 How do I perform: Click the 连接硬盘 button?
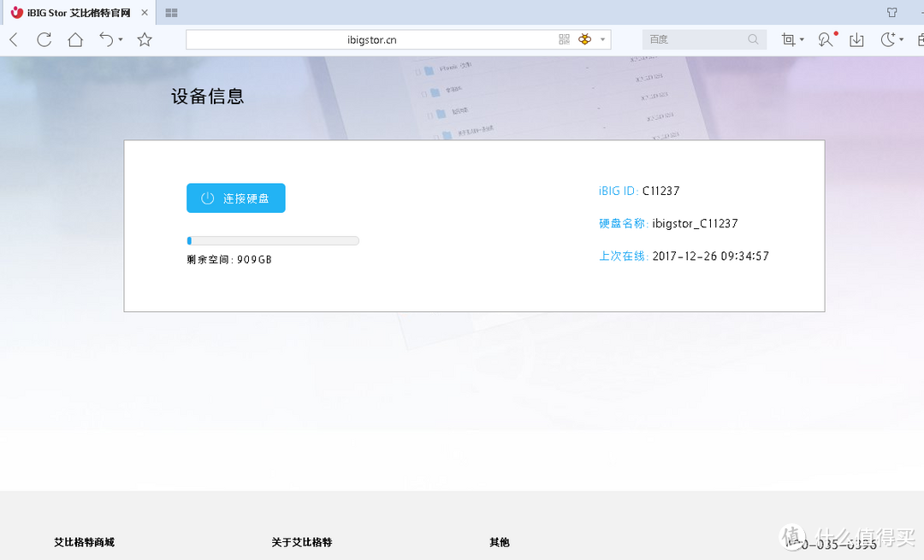(x=236, y=197)
